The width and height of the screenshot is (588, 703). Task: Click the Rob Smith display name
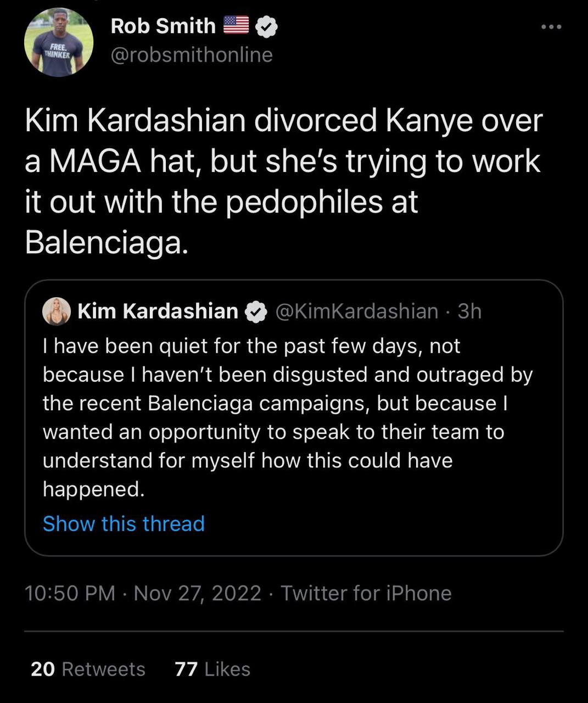tap(163, 26)
